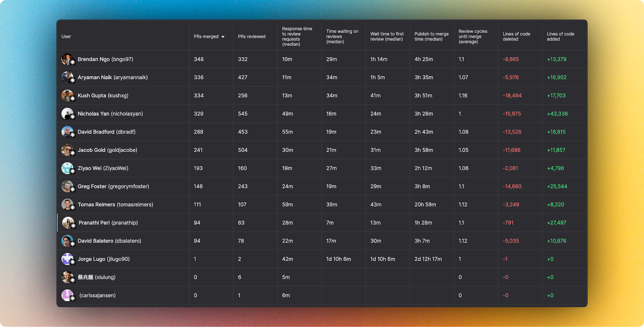The height and width of the screenshot is (327, 644).
Task: Select the Aryaman Naik (aryamannaik) name
Action: pyautogui.click(x=113, y=77)
